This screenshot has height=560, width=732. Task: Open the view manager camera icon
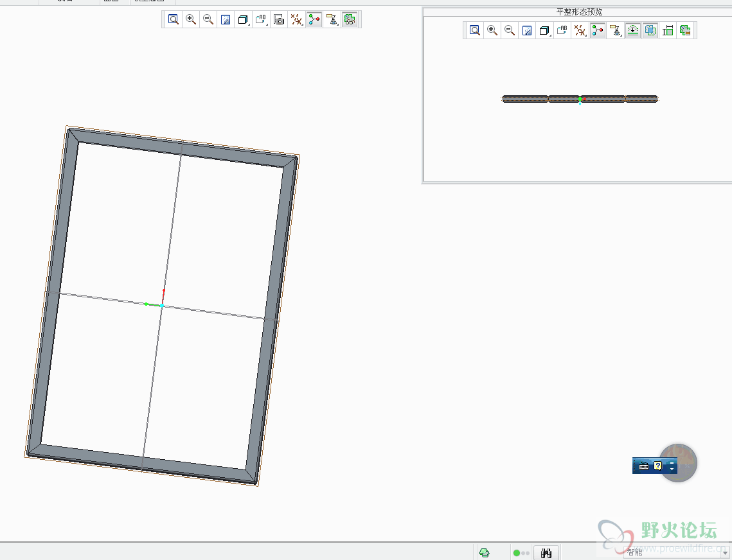point(279,20)
